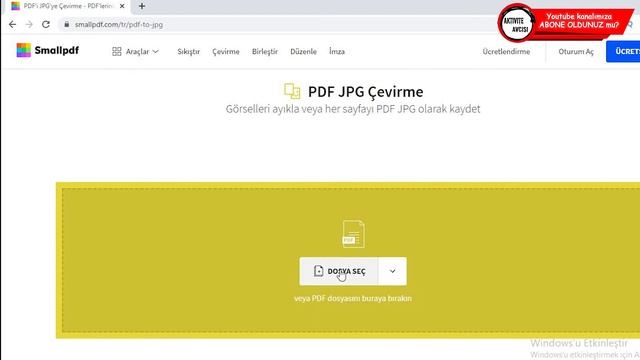Reload the page with refresh icon

46,24
